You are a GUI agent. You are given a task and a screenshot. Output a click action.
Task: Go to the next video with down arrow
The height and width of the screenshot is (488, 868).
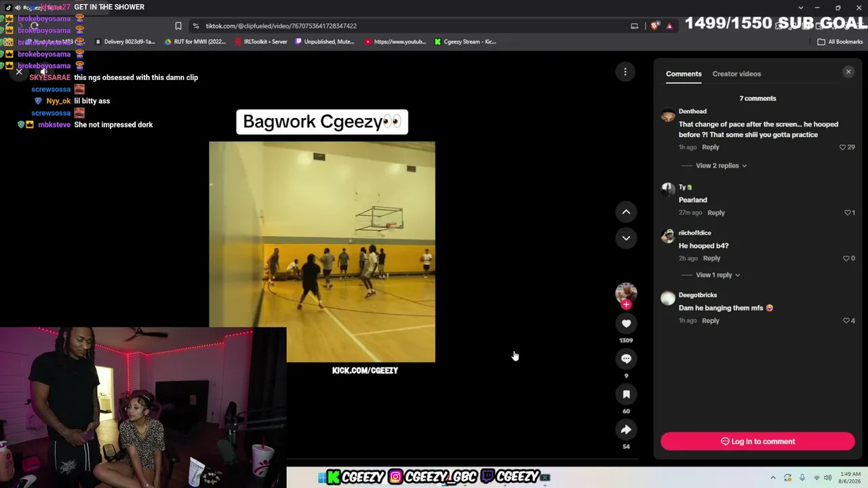626,238
